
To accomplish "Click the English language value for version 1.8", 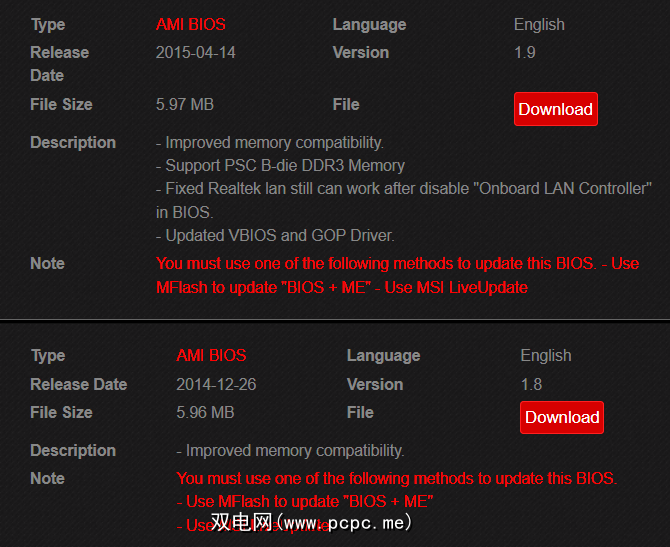I will tap(546, 356).
